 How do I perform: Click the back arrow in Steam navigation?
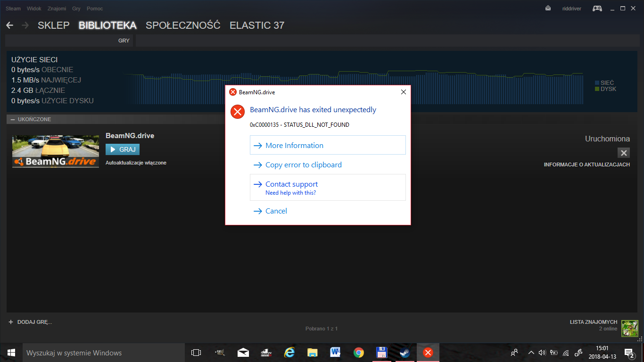point(9,25)
